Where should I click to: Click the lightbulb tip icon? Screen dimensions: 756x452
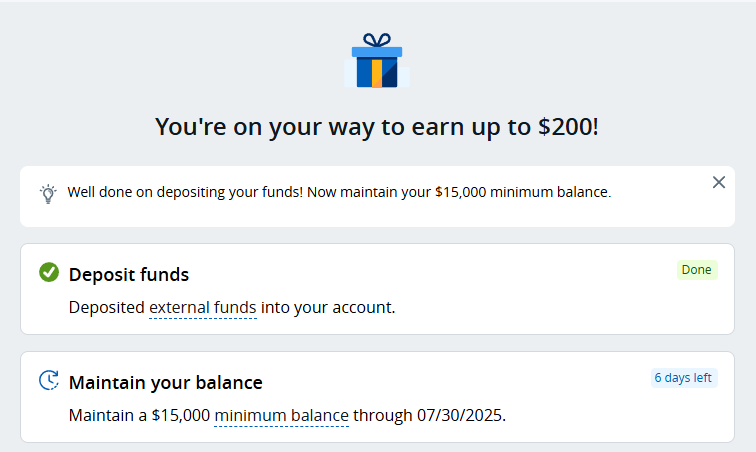[x=48, y=194]
